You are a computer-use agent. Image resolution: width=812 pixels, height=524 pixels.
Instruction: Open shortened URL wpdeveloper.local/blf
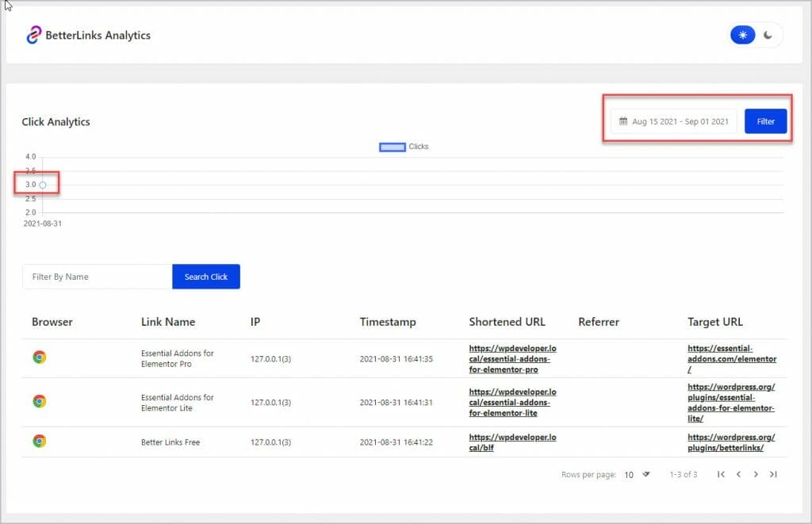513,442
